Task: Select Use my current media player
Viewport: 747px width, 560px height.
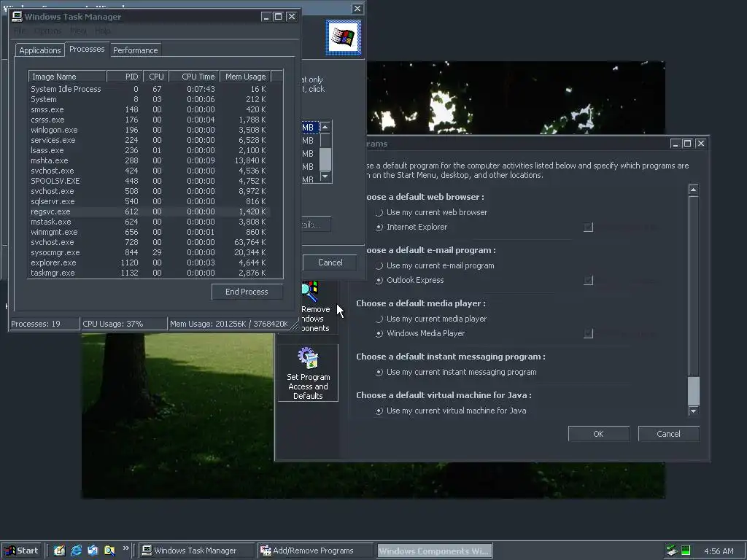Action: pyautogui.click(x=379, y=319)
